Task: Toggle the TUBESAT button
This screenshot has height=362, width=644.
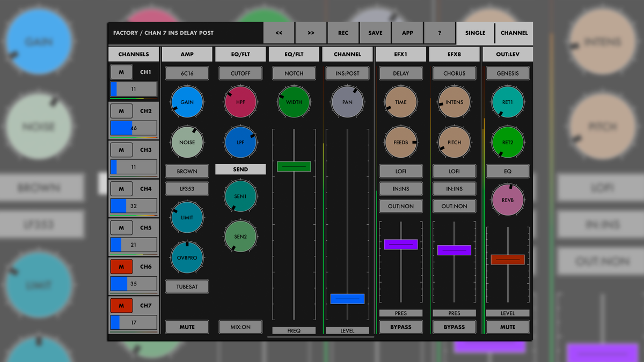Action: [187, 286]
